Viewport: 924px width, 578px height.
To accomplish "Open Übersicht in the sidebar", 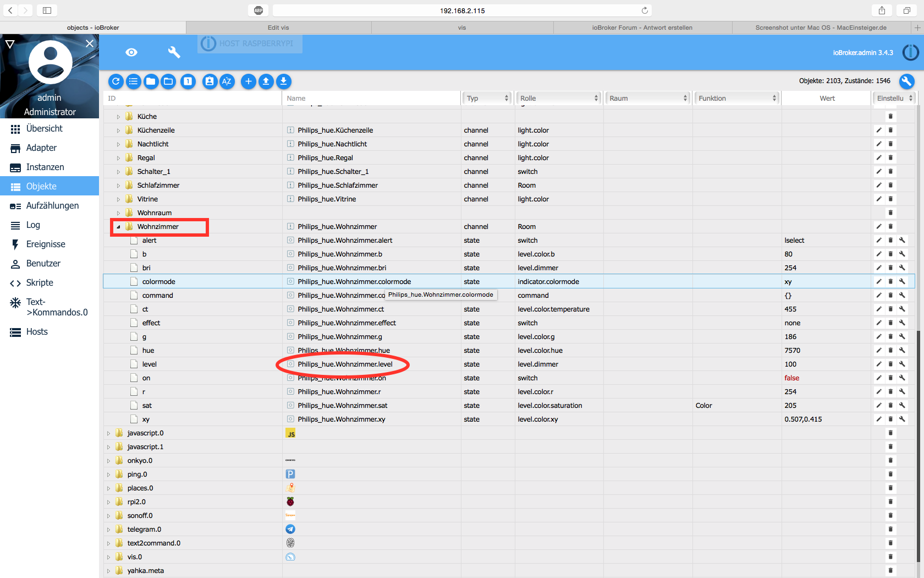I will coord(50,129).
